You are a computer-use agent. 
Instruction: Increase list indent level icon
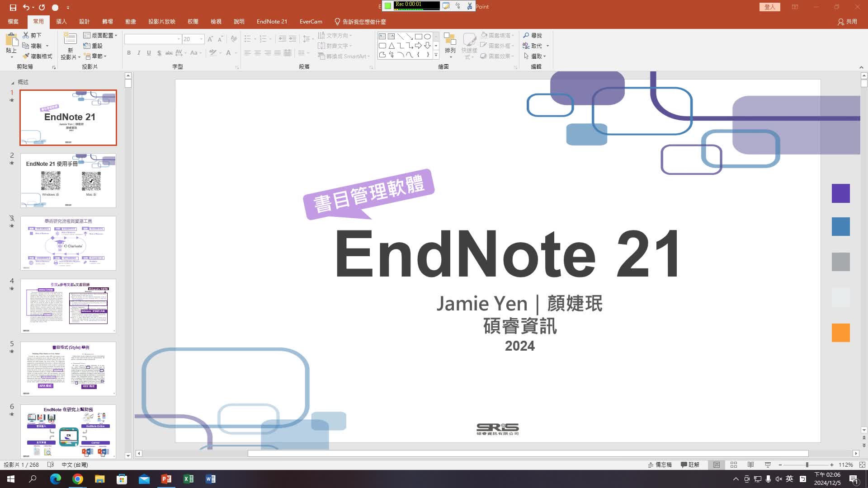pyautogui.click(x=292, y=39)
